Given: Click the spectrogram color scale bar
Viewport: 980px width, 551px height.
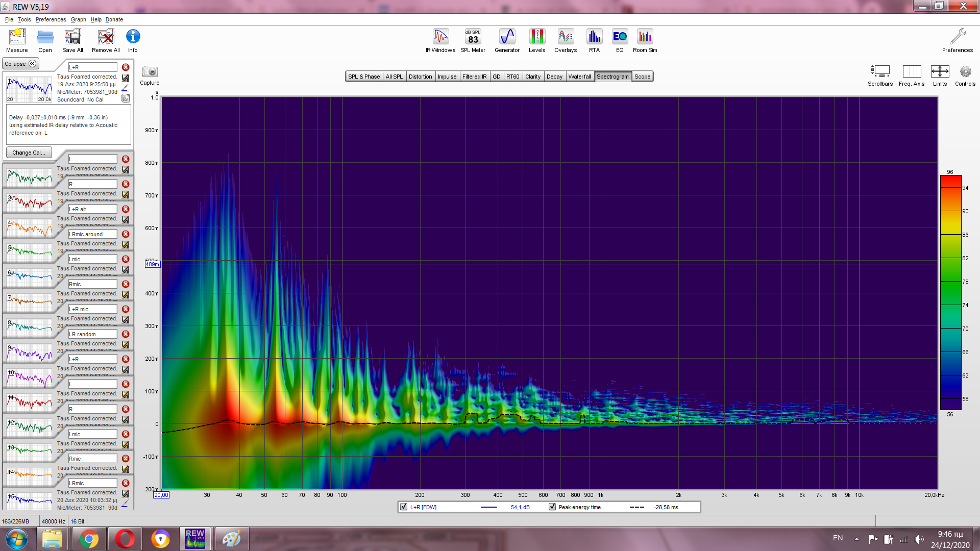Looking at the screenshot, I should [950, 292].
